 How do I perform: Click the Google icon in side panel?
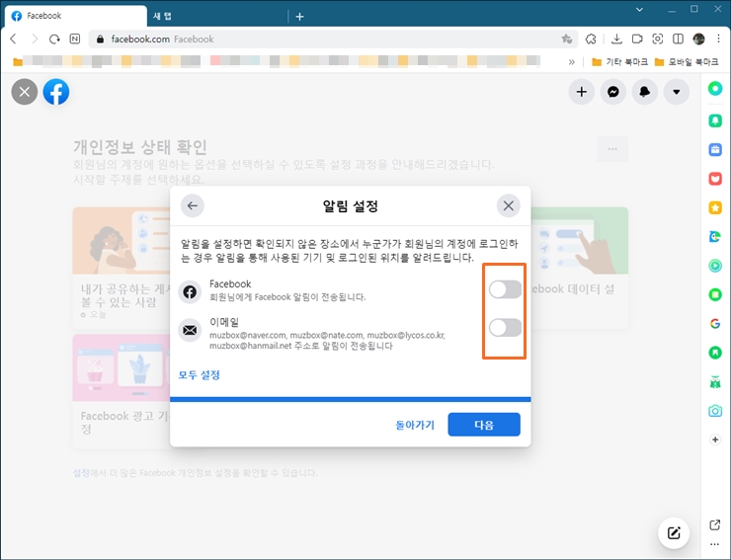[x=715, y=324]
